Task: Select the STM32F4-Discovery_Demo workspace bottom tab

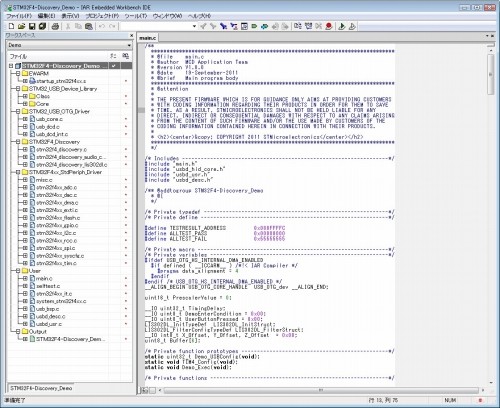Action: [41, 388]
